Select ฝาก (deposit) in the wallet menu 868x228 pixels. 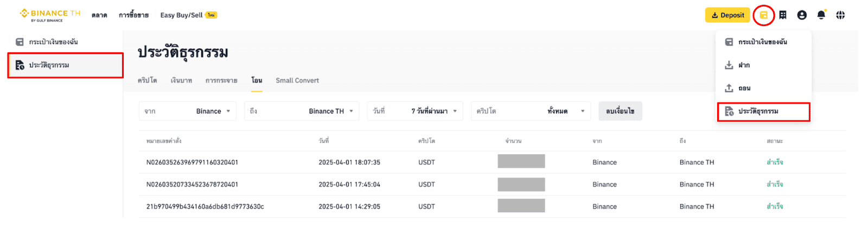pos(744,65)
